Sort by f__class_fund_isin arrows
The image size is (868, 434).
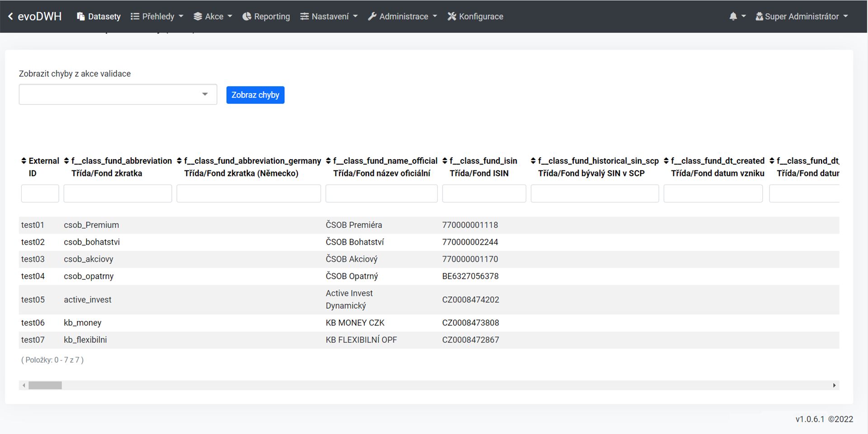(445, 161)
